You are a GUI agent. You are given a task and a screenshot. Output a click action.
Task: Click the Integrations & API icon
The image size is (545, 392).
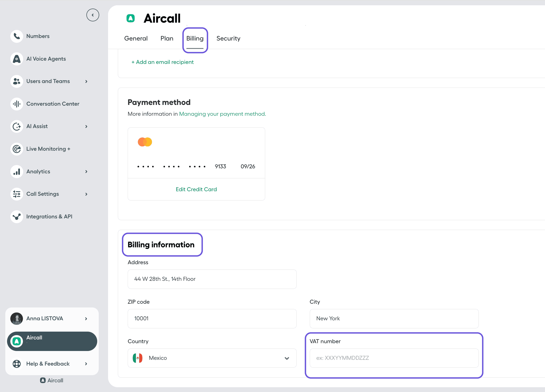[x=17, y=217]
